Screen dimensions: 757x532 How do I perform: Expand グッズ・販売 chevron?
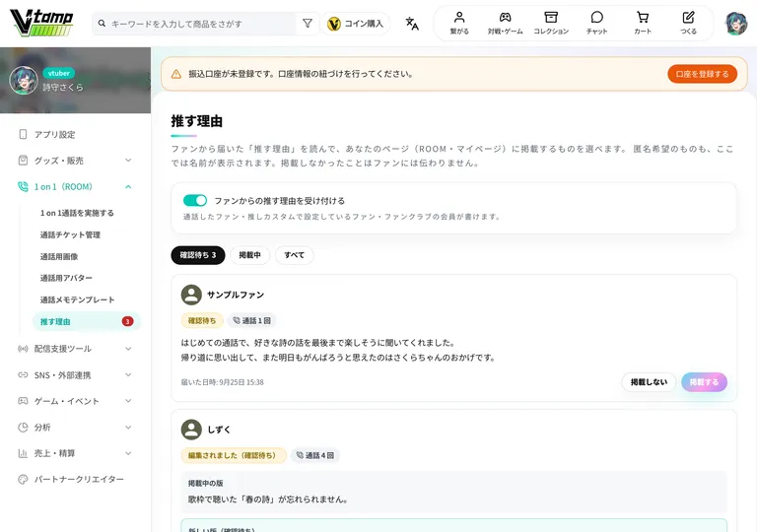coord(128,161)
